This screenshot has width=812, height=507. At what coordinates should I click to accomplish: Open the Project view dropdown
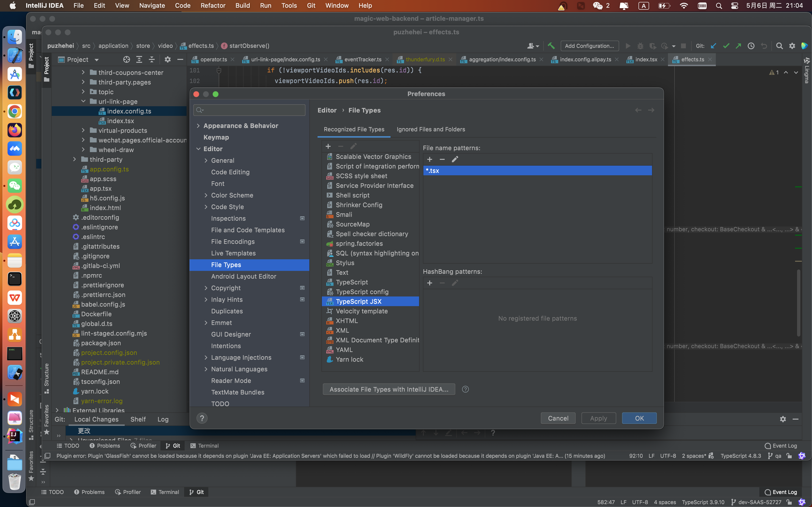pyautogui.click(x=97, y=60)
